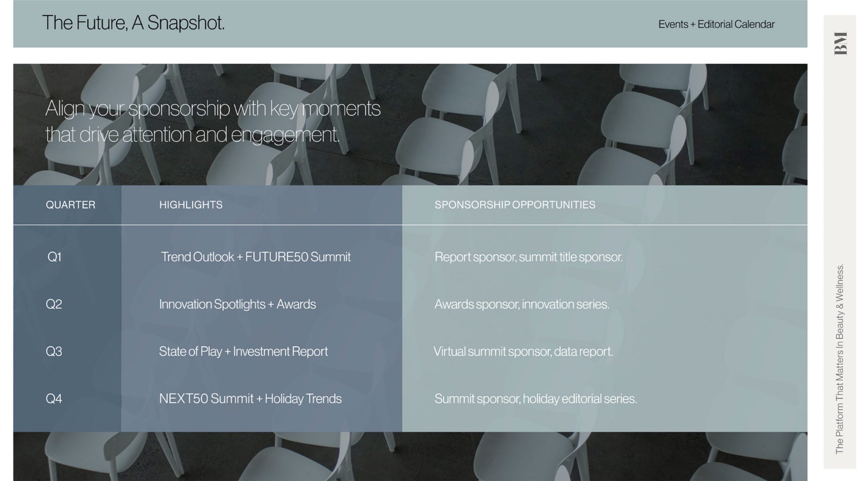Click the Q4 row label
The width and height of the screenshot is (868, 481).
[x=54, y=399]
